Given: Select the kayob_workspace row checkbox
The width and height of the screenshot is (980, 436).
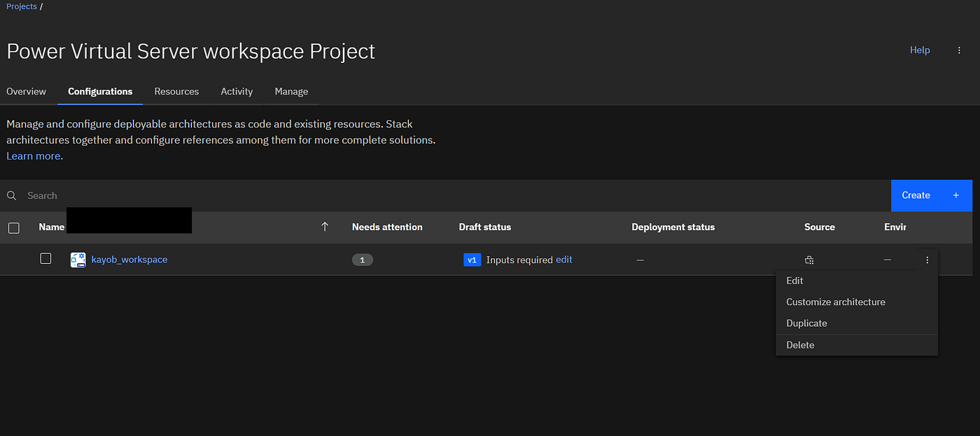Looking at the screenshot, I should pyautogui.click(x=45, y=259).
